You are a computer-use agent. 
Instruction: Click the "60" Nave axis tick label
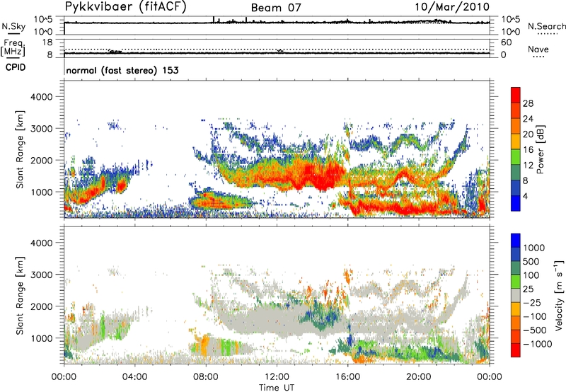tap(506, 42)
